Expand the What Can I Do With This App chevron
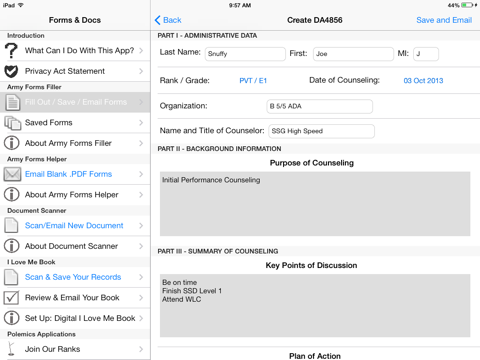The width and height of the screenshot is (480, 360). tap(141, 50)
